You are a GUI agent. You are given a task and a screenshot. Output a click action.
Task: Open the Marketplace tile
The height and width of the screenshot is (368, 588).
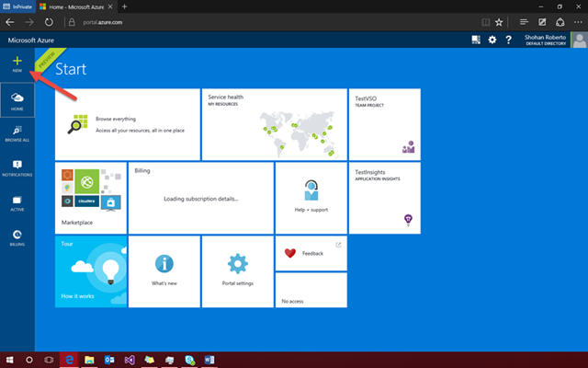[x=91, y=199]
